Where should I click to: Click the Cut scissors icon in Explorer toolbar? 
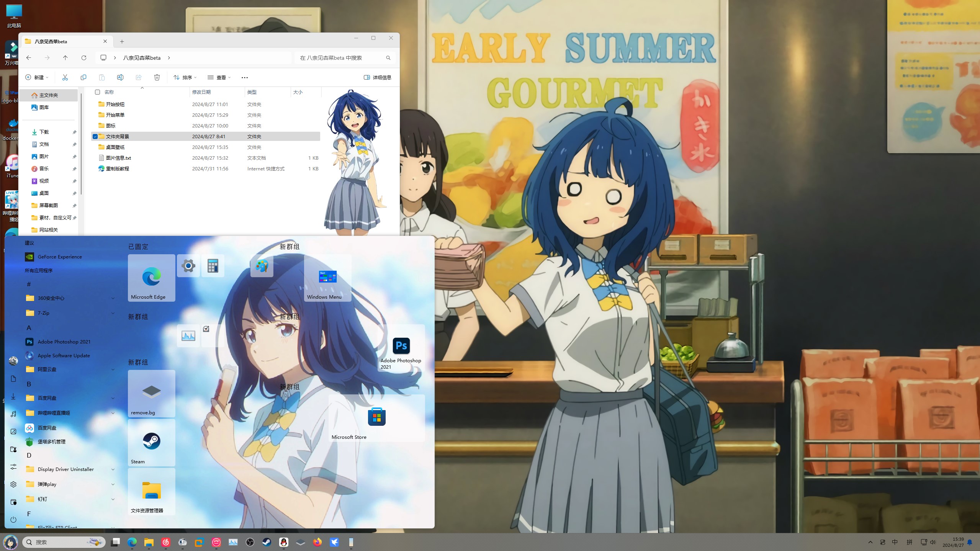[x=65, y=77]
